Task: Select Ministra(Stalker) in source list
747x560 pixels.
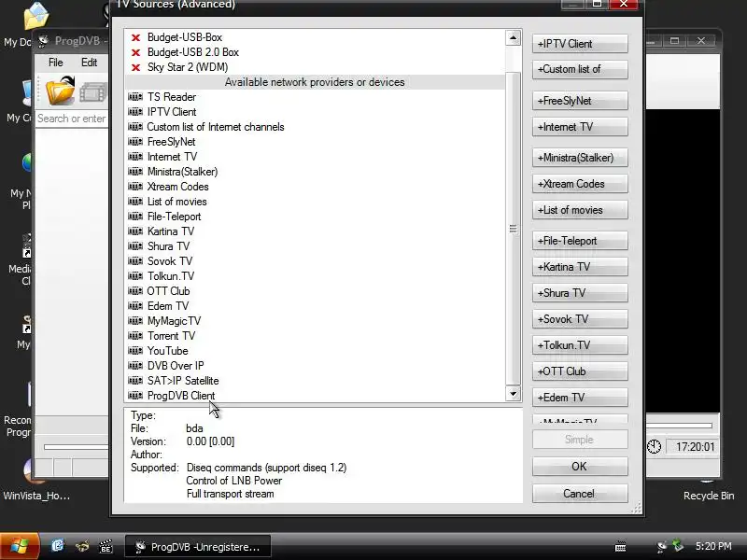Action: [x=182, y=172]
